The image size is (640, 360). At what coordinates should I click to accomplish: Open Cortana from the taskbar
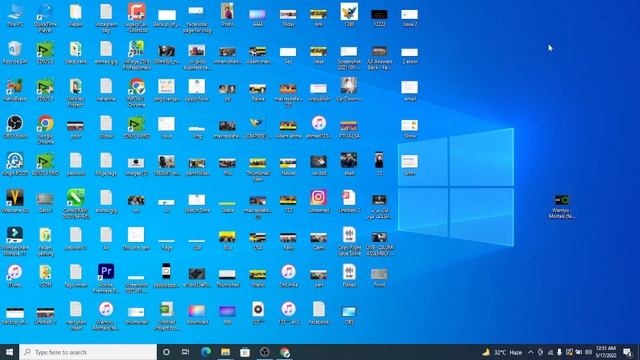point(166,352)
